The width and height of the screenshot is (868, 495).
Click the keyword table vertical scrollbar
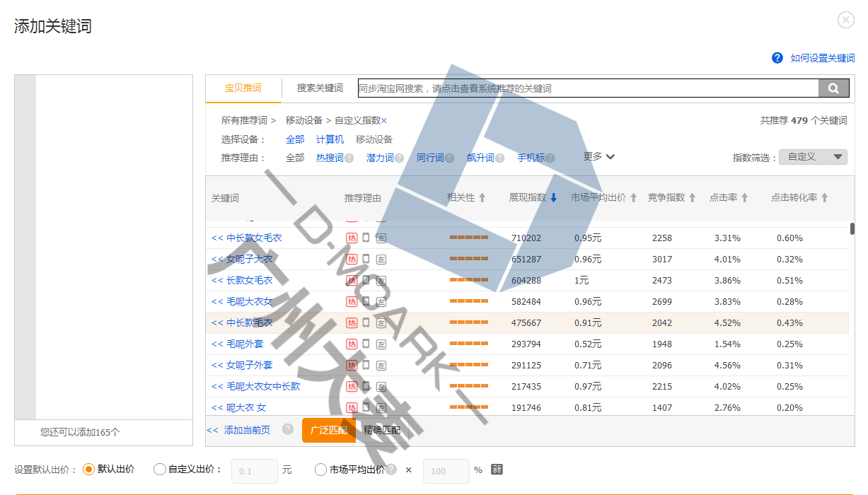[x=852, y=229]
